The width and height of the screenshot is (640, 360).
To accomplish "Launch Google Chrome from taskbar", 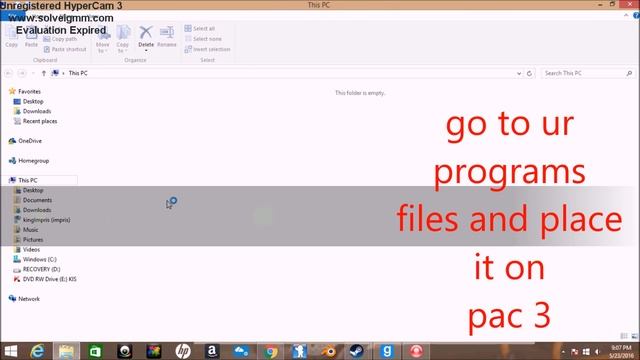I will click(270, 351).
